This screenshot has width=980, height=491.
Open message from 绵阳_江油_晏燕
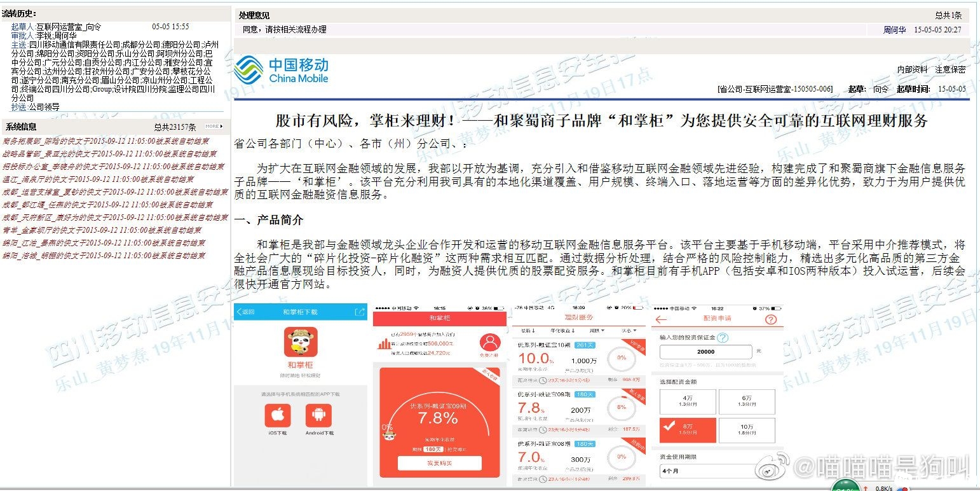104,243
